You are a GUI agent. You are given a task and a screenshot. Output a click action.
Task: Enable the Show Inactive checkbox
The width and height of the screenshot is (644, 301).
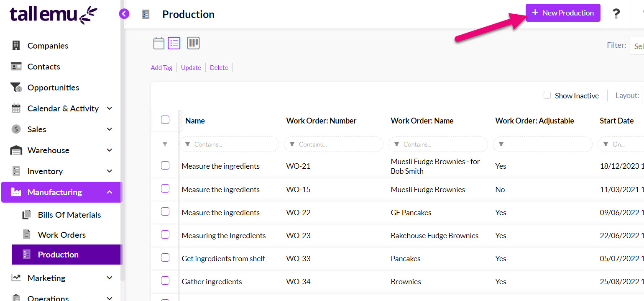547,95
